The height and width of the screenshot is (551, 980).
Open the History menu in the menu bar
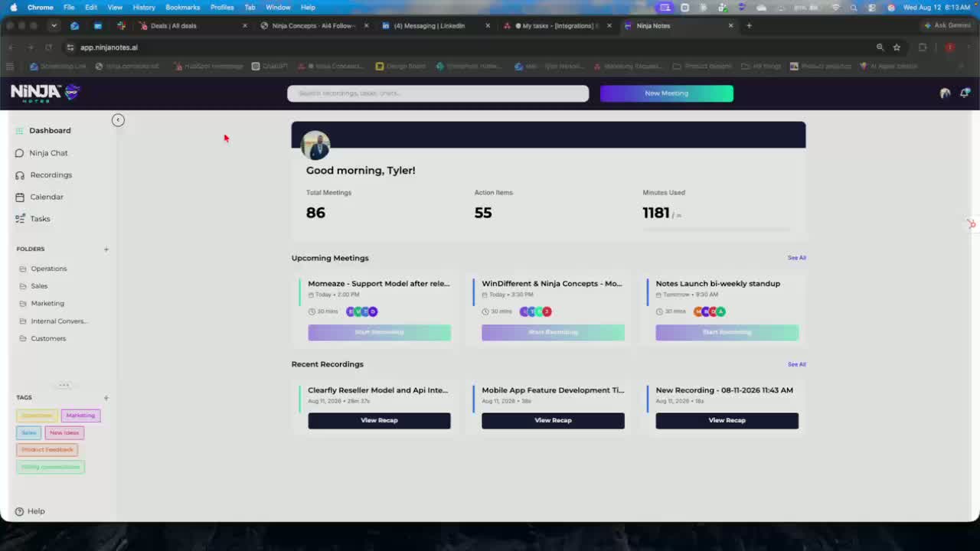144,8
